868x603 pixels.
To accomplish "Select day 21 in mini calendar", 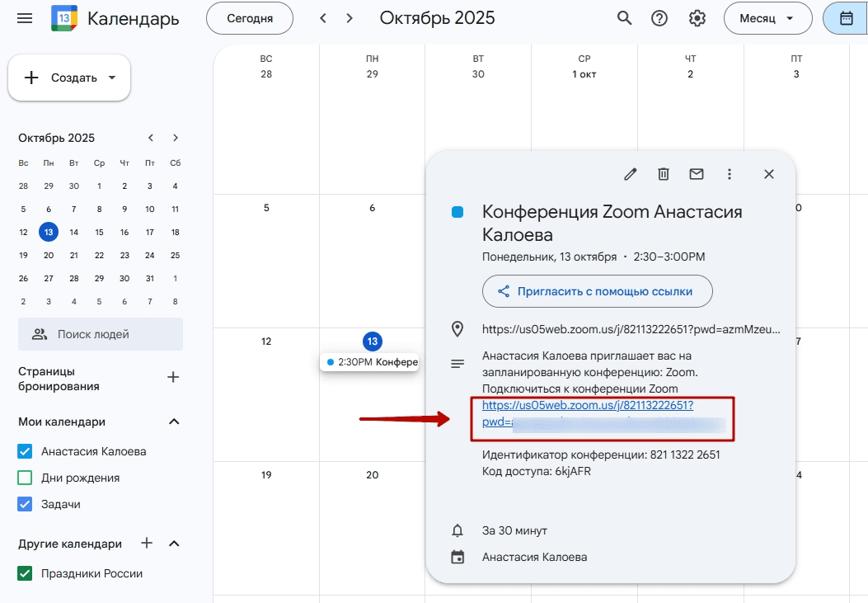I will point(74,255).
